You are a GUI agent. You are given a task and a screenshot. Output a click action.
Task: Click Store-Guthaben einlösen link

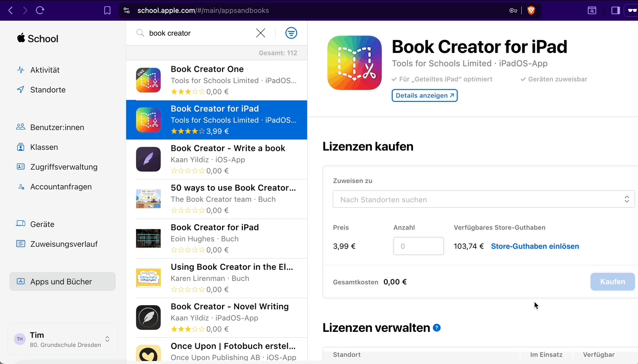pos(535,246)
